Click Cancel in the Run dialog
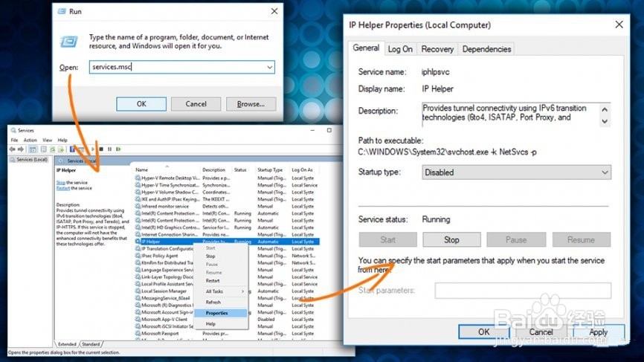 (196, 104)
